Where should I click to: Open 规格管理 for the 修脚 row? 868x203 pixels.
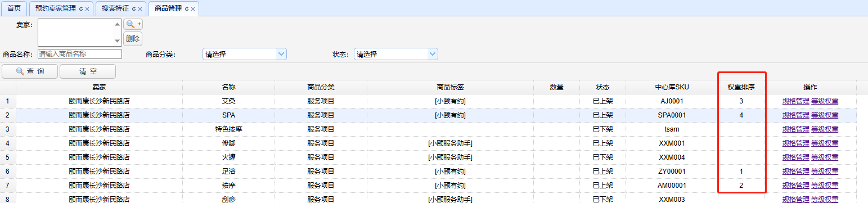795,143
